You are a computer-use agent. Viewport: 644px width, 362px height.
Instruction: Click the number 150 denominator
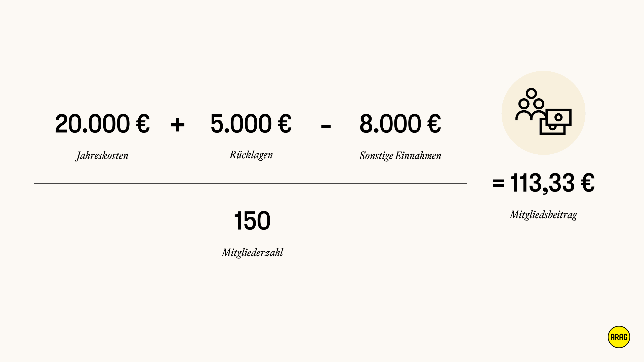pyautogui.click(x=252, y=221)
